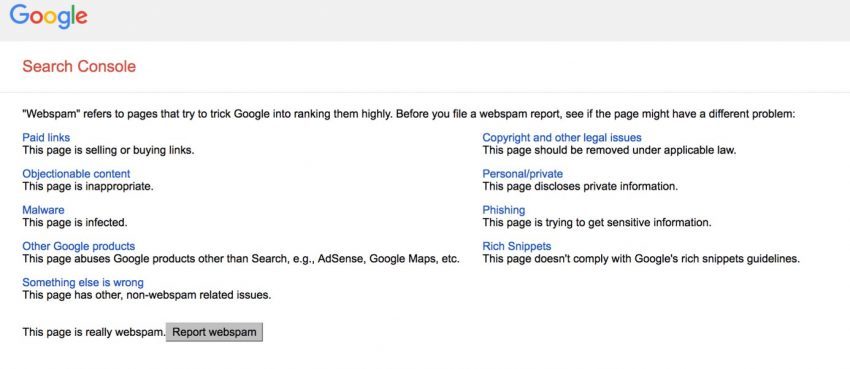The image size is (850, 369).
Task: Select Something else is wrong link
Action: (83, 283)
